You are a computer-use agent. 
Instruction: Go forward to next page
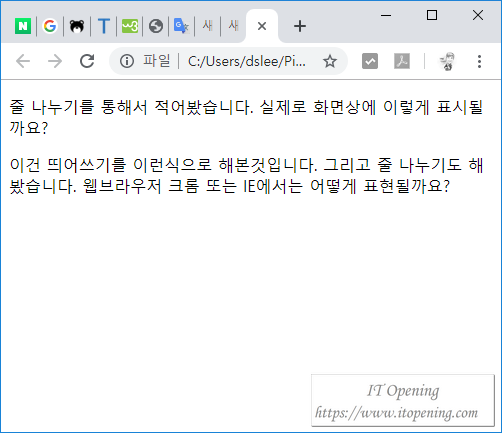tap(55, 61)
